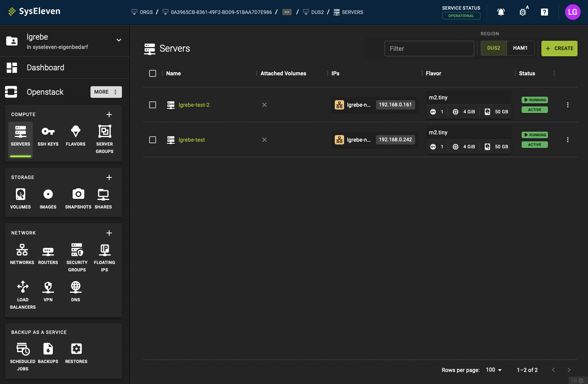Click the IPs column header
The width and height of the screenshot is (588, 384).
coord(336,73)
